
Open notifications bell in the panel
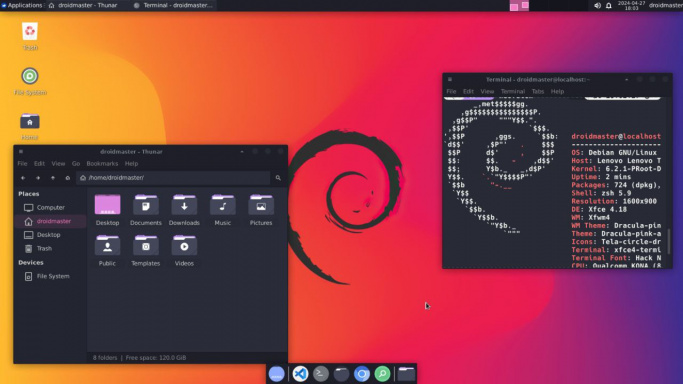pos(609,5)
